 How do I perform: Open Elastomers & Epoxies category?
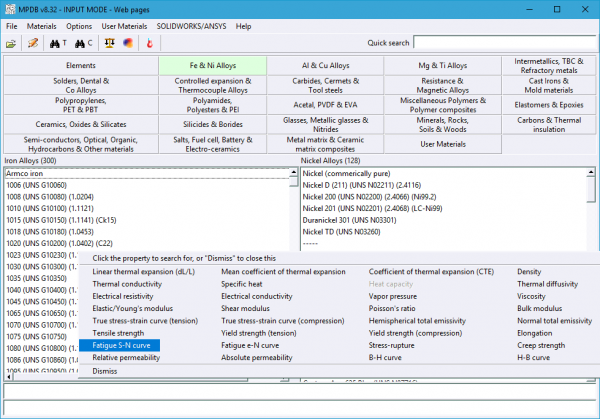(549, 105)
